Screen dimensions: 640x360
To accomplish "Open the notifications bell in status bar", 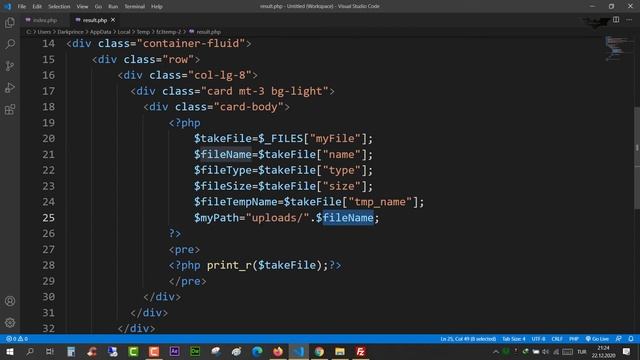I will 631,339.
